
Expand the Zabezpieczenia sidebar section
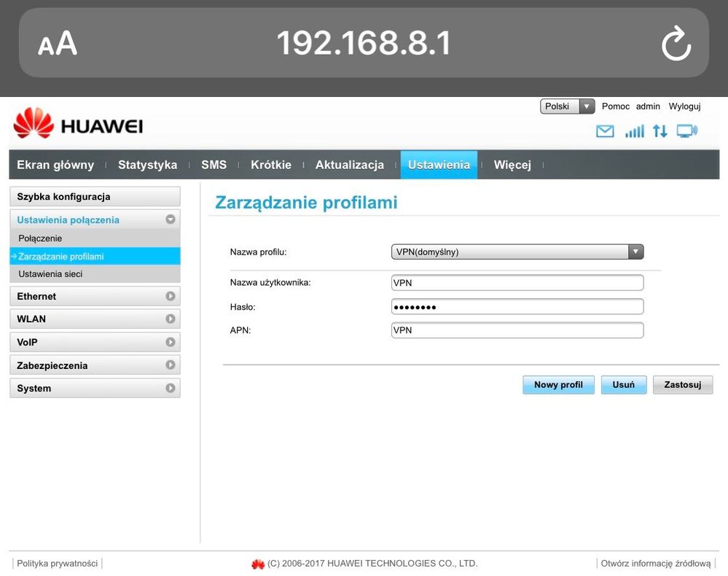coord(95,365)
